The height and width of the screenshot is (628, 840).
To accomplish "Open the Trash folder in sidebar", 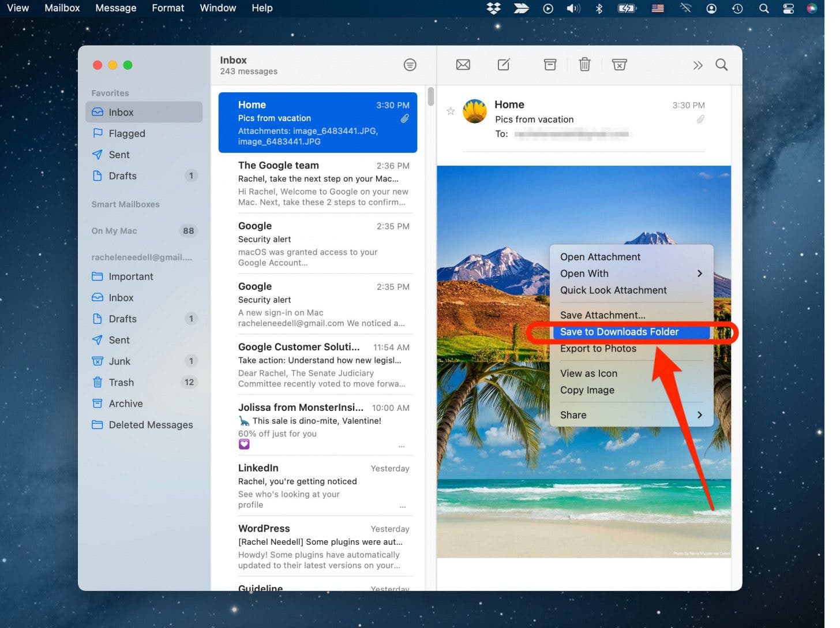I will 121,382.
